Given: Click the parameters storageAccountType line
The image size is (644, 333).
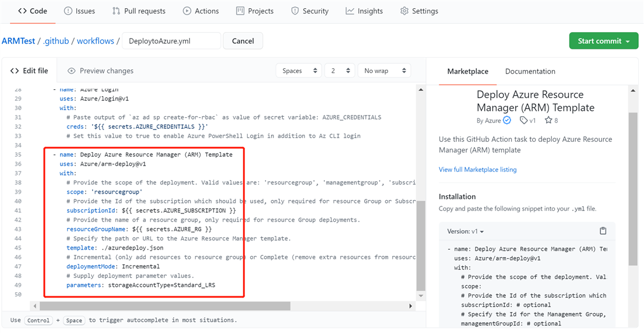Looking at the screenshot, I should tap(141, 285).
